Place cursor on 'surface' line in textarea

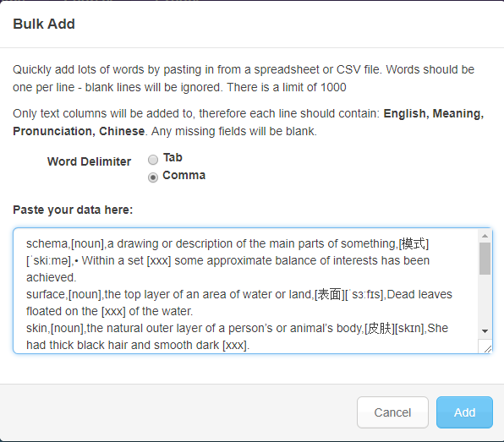point(239,295)
